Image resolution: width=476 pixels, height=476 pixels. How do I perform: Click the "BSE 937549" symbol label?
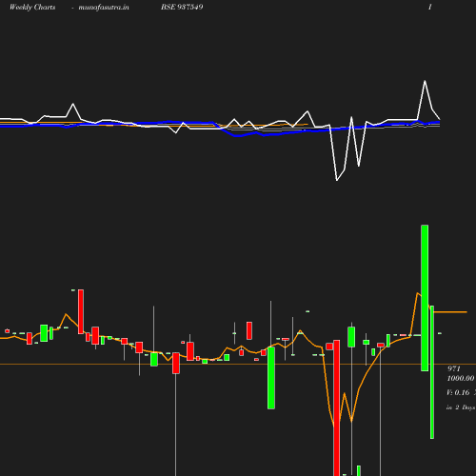pyautogui.click(x=182, y=7)
